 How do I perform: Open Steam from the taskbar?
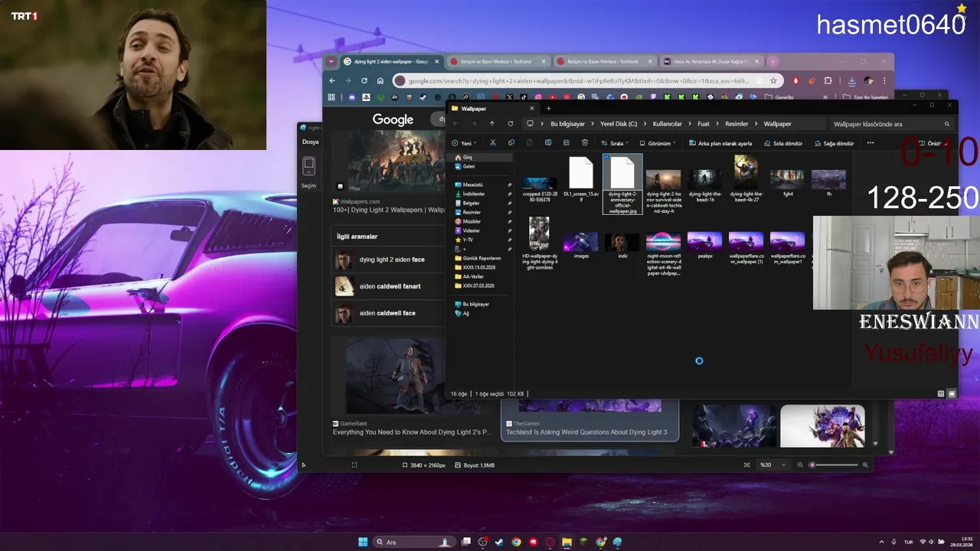pyautogui.click(x=499, y=542)
